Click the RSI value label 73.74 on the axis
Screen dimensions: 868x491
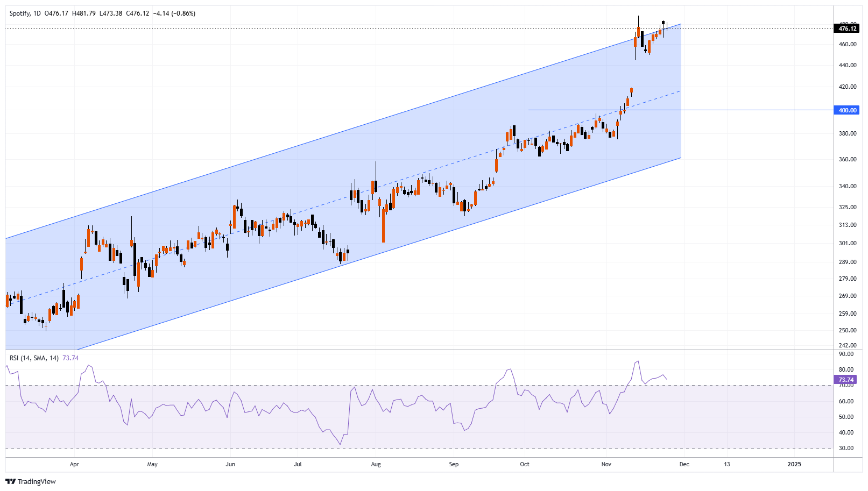(x=845, y=380)
